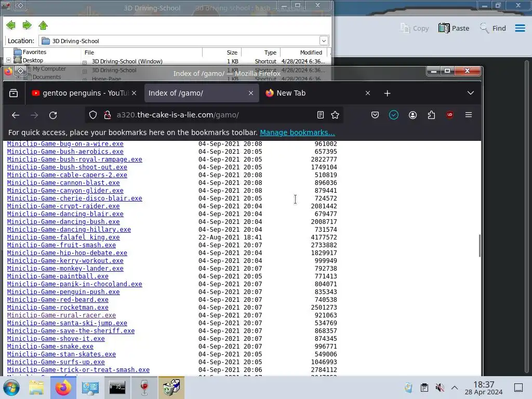Go up one folder with green up arrow
The height and width of the screenshot is (399, 532).
click(x=43, y=25)
